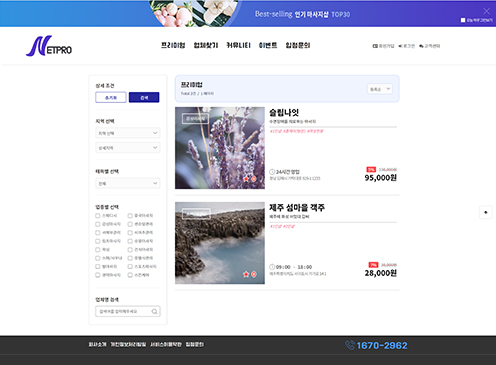Click the magnifier icon in business name search

click(154, 311)
